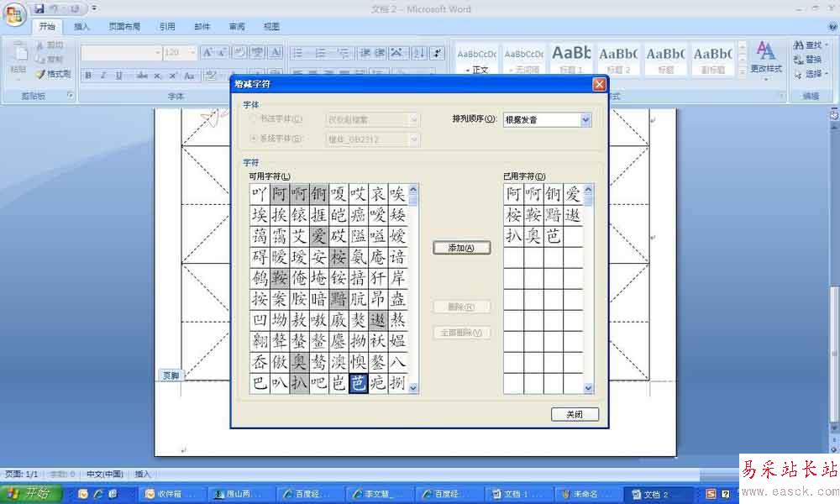Image resolution: width=840 pixels, height=504 pixels.
Task: Click the numbered list icon
Action: tap(320, 52)
